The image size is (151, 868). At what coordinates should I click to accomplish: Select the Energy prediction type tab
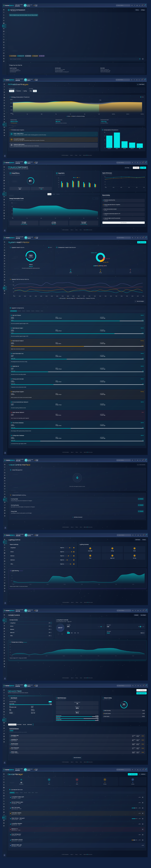[x=12, y=91]
